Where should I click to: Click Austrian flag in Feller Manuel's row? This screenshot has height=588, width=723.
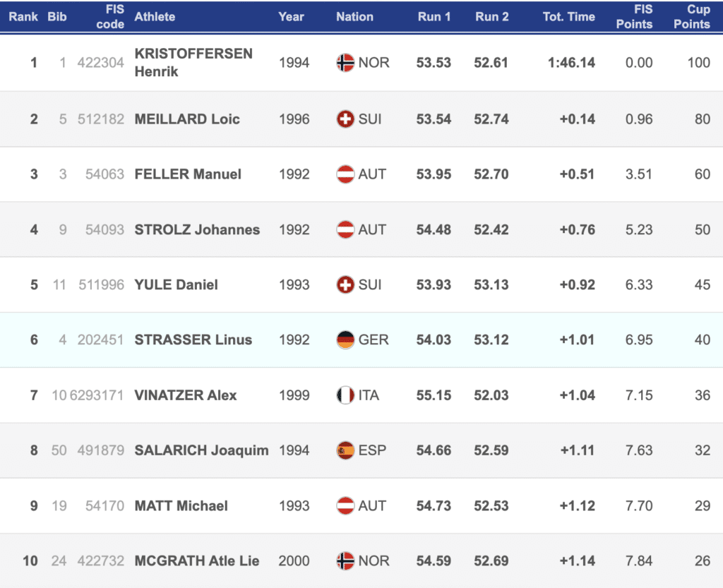coord(345,174)
